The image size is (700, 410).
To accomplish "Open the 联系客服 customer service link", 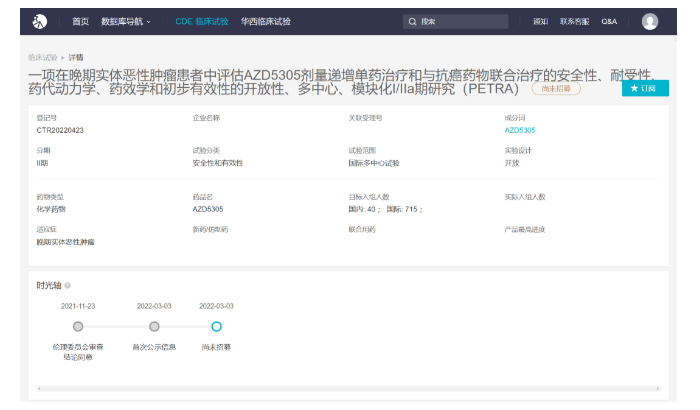I will coord(574,21).
